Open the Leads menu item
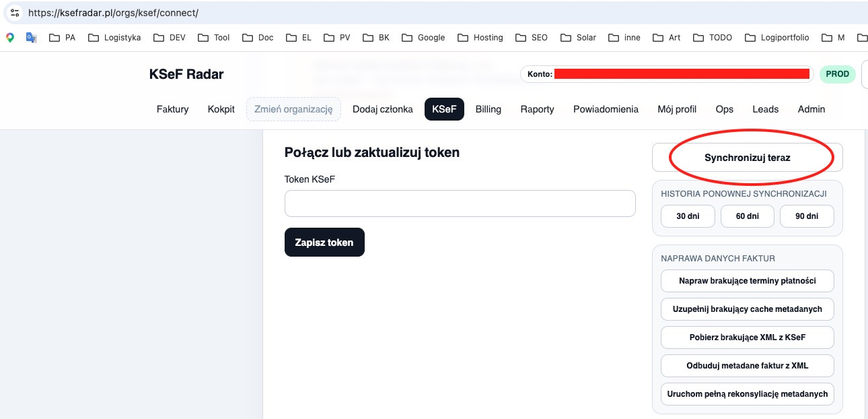This screenshot has width=868, height=419. tap(765, 109)
